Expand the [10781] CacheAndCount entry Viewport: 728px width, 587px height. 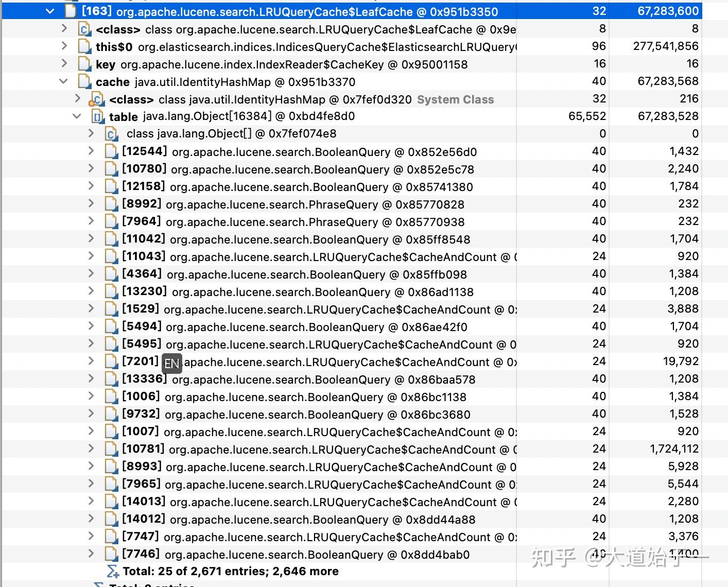[91, 448]
